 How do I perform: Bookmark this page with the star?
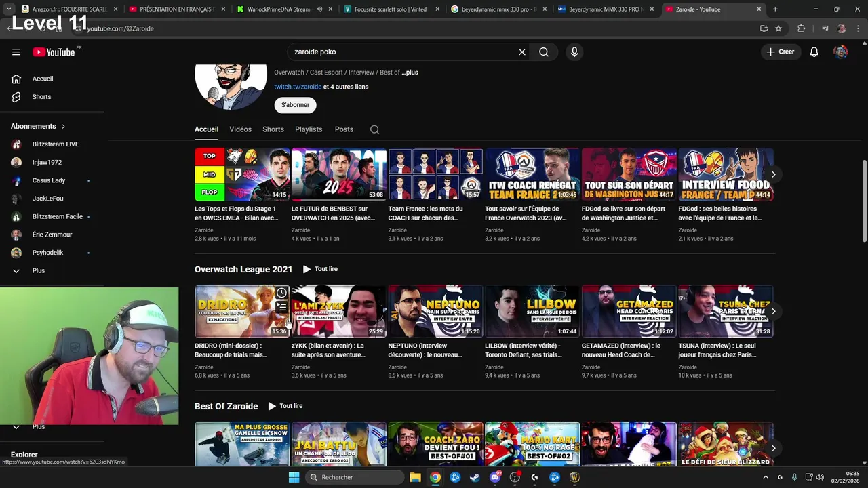778,28
